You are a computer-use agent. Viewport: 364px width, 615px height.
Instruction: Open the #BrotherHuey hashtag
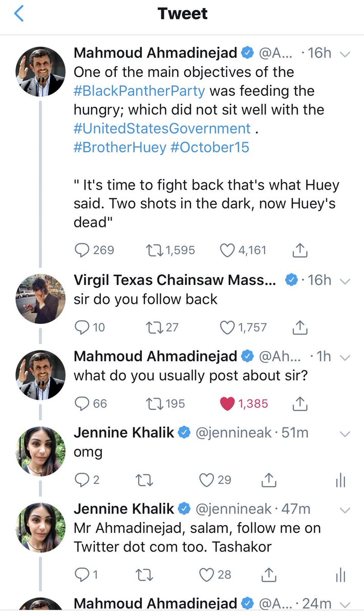[120, 147]
